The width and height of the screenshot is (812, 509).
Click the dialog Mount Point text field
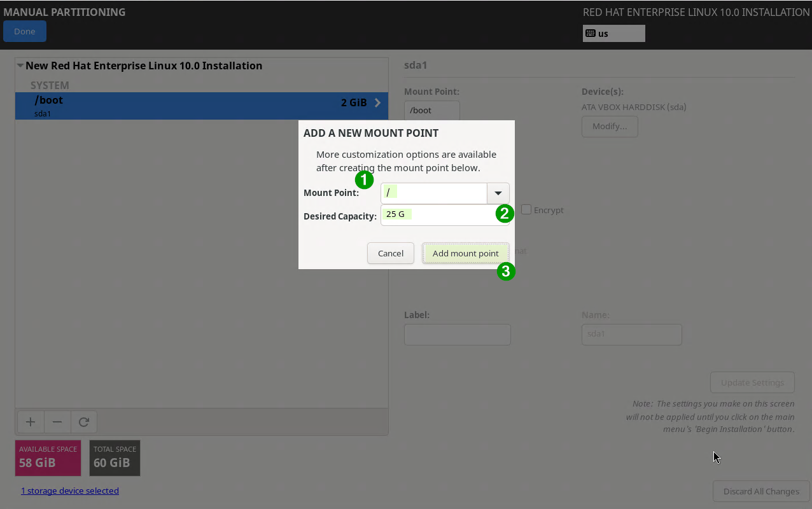pyautogui.click(x=434, y=193)
